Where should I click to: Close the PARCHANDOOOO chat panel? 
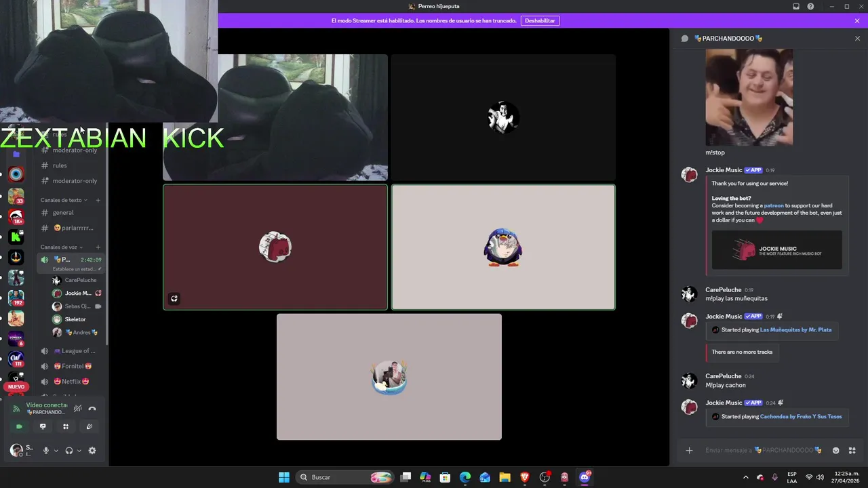pyautogui.click(x=857, y=39)
